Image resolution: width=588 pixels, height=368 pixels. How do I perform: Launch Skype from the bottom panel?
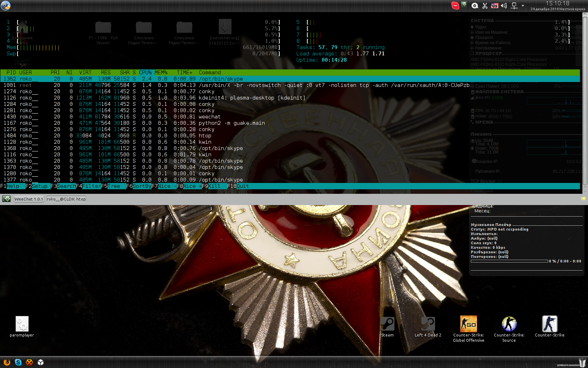(18, 362)
